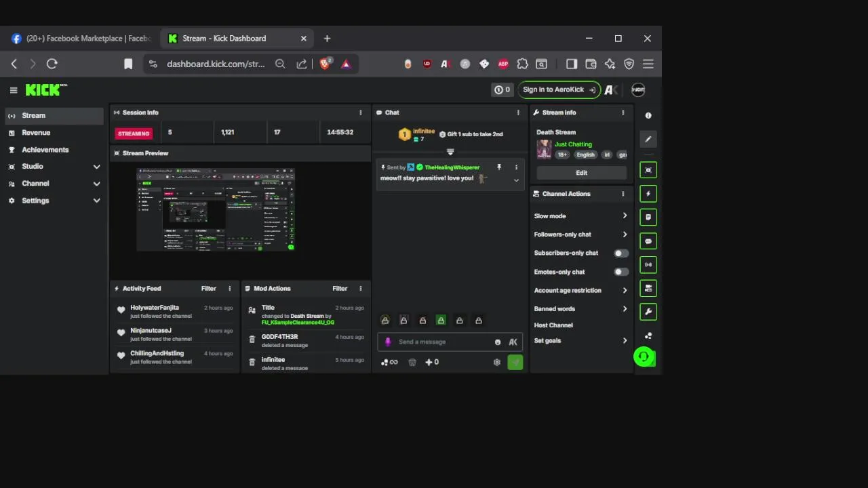
Task: Open the hamburger menu beside the Kick logo
Action: (x=14, y=90)
